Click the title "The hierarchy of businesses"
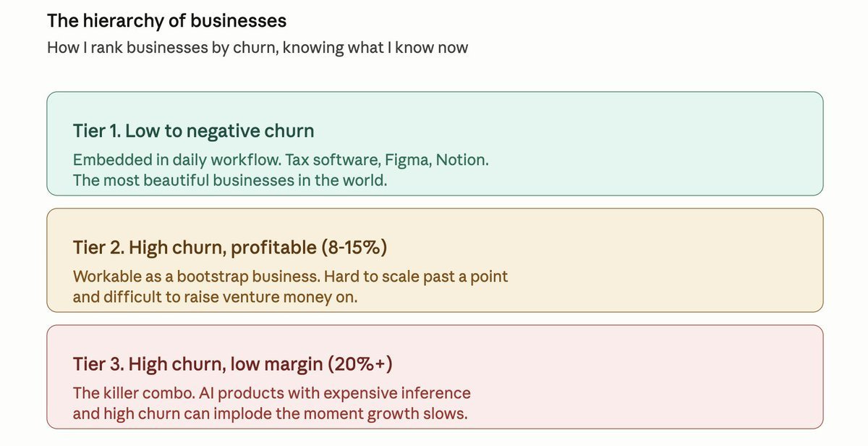Screen dimensions: 868x446 pyautogui.click(x=167, y=20)
